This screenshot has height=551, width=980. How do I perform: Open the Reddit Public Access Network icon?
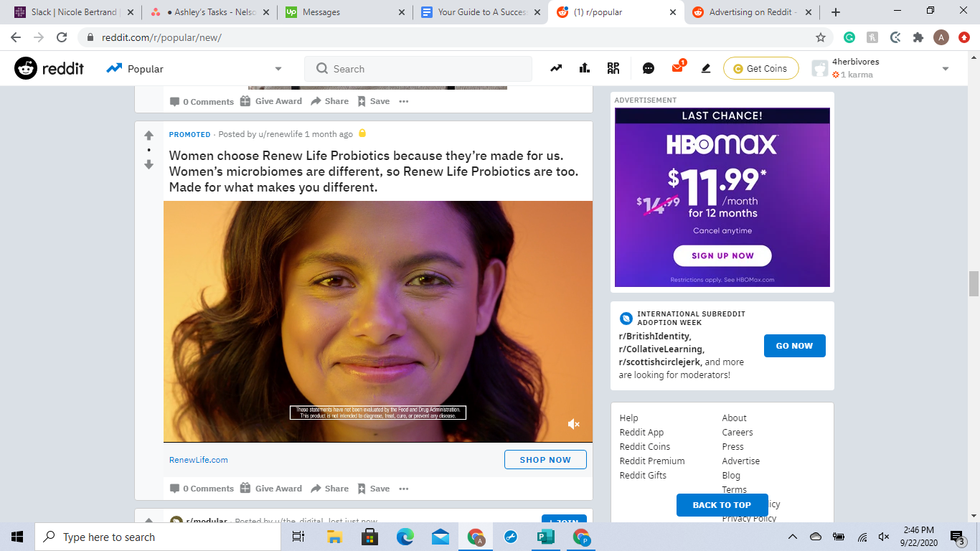[x=613, y=69]
